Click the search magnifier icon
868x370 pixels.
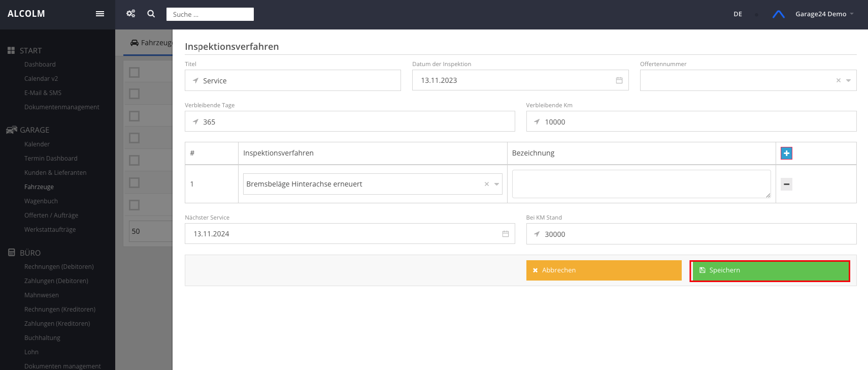pos(151,14)
